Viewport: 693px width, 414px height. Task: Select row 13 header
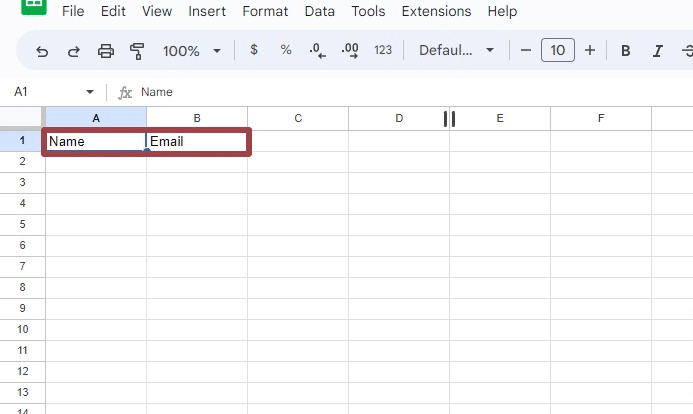tap(22, 392)
